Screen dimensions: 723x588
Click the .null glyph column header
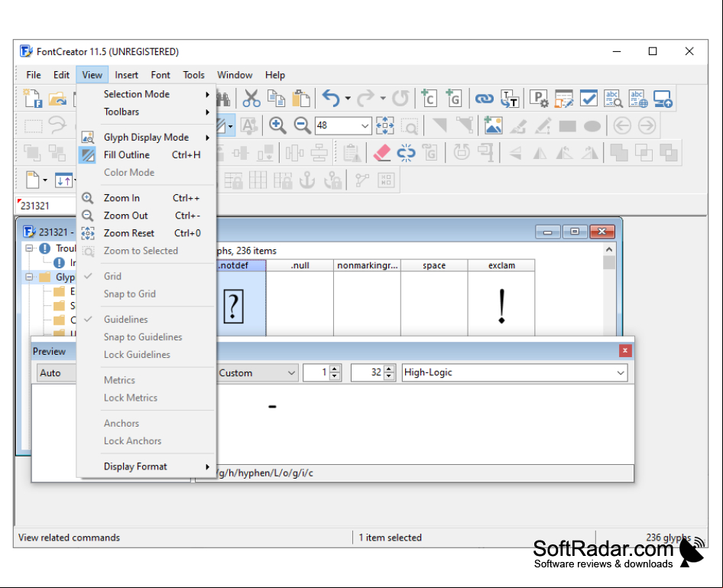click(300, 265)
